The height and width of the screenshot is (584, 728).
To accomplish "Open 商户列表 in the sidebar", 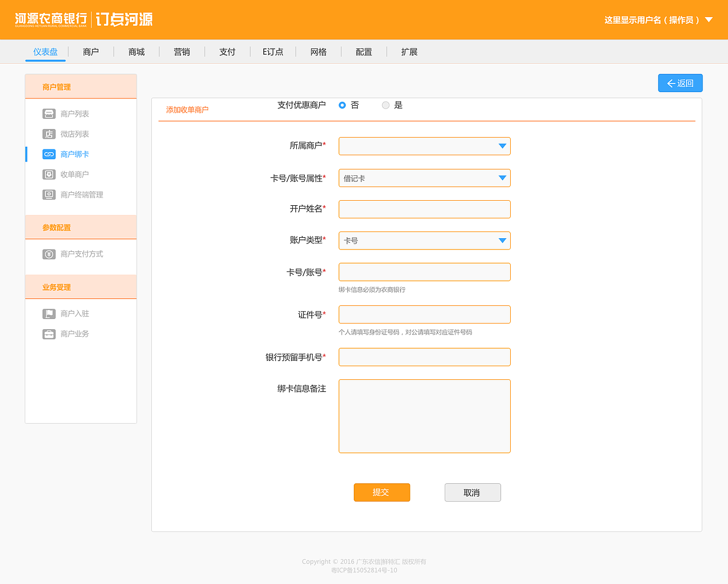I will pos(75,114).
